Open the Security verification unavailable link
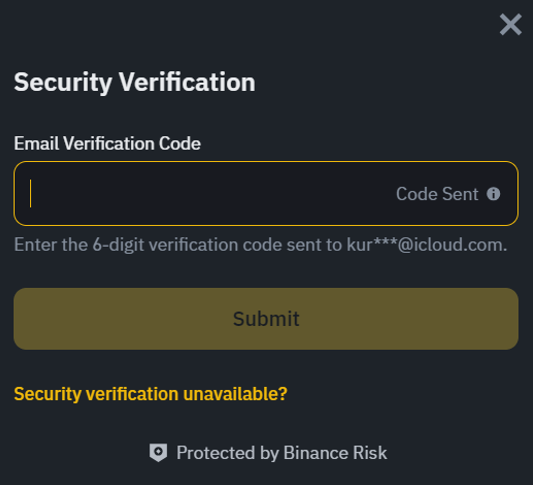Screen dimensions: 533x485 151,394
